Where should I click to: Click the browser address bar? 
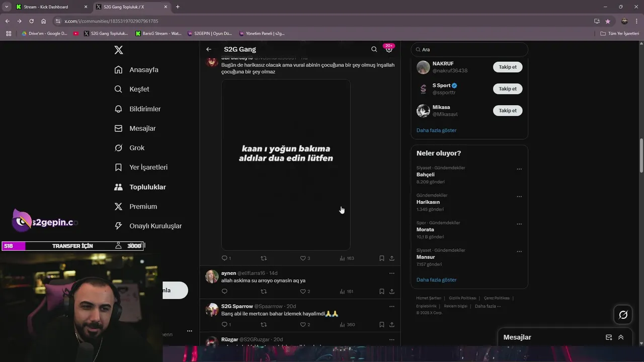click(x=322, y=21)
